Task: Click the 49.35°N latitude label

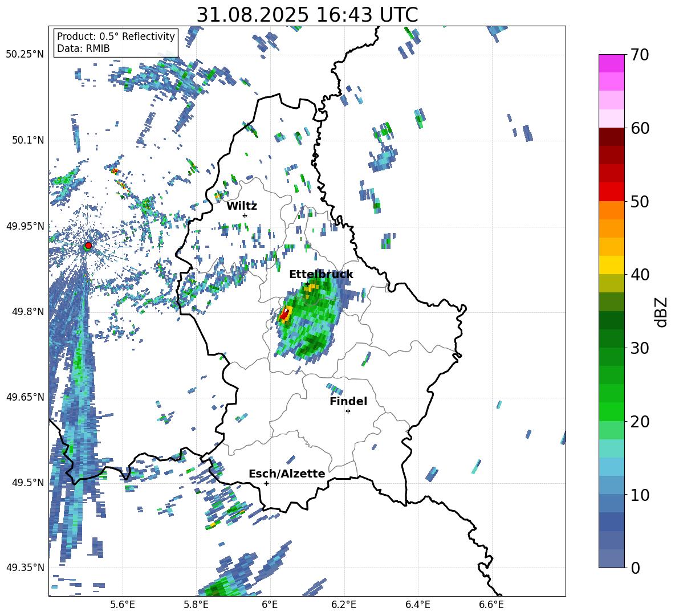Action: (x=25, y=568)
